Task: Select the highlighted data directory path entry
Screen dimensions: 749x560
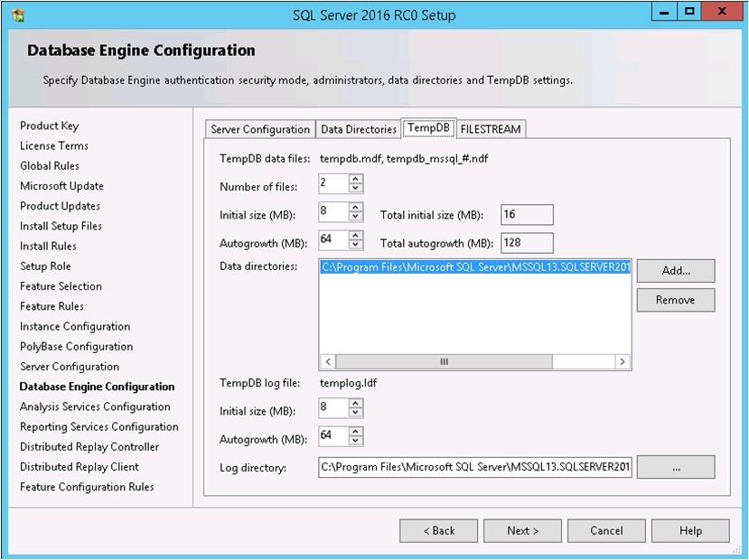Action: click(x=475, y=267)
